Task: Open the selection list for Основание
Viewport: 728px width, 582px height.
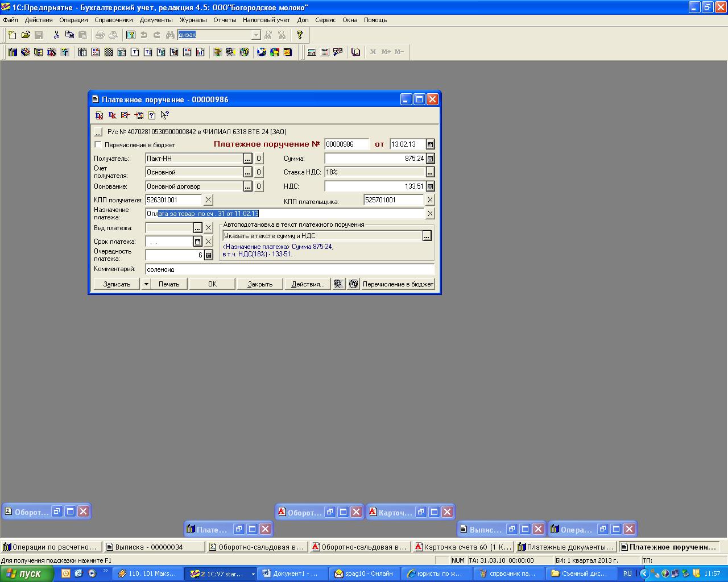Action: pos(248,186)
